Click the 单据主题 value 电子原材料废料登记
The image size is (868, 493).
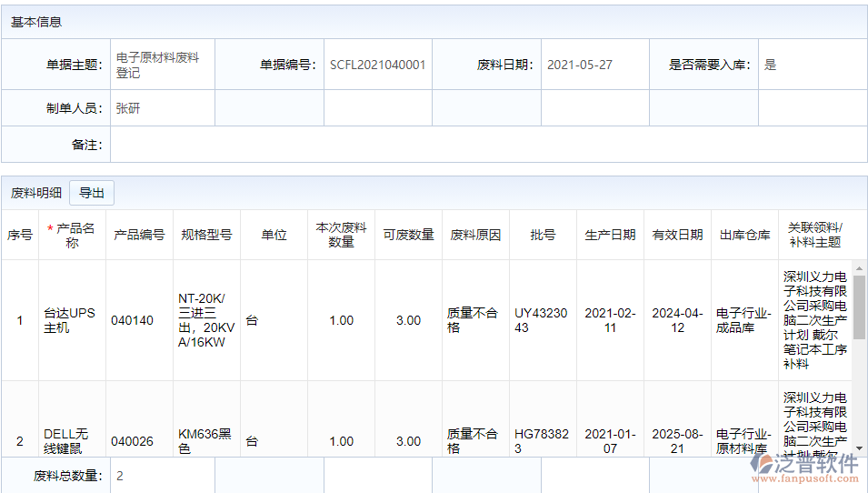pos(163,65)
